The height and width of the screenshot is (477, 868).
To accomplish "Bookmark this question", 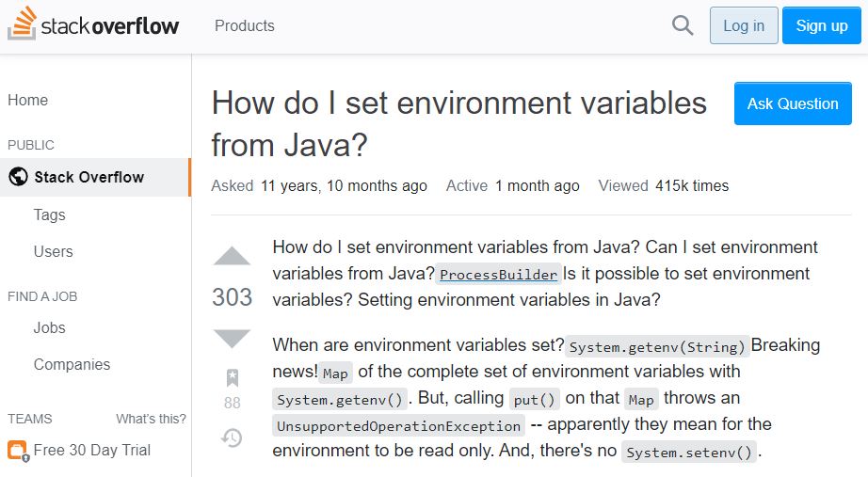I will point(233,378).
